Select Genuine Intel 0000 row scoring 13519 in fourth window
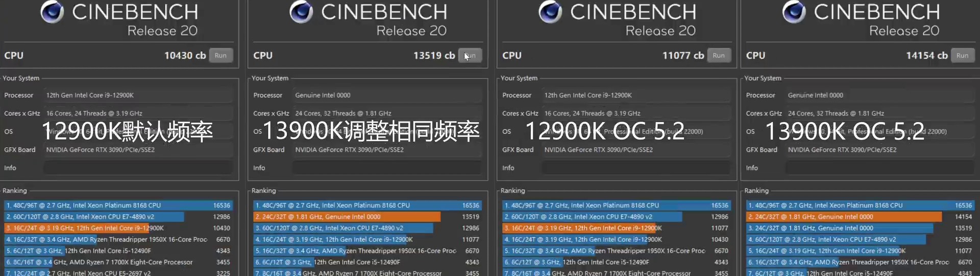 pyautogui.click(x=861, y=228)
